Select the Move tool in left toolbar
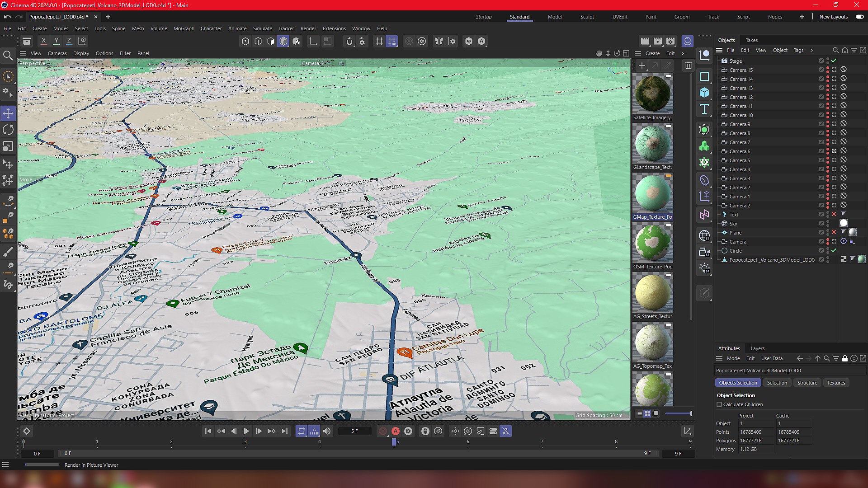Viewport: 868px width, 488px height. (8, 113)
